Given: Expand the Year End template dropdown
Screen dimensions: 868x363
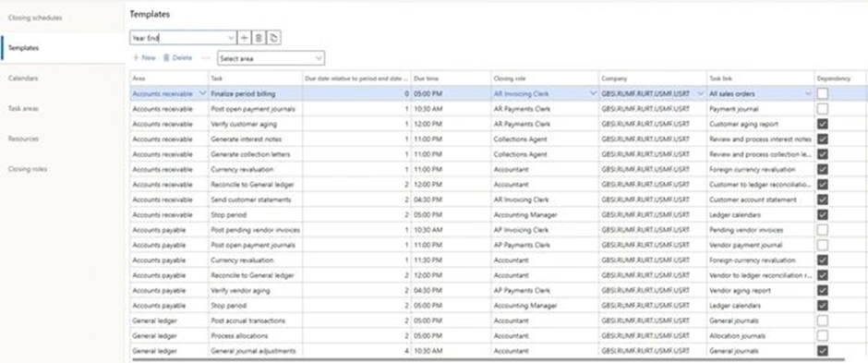Looking at the screenshot, I should click(x=232, y=38).
